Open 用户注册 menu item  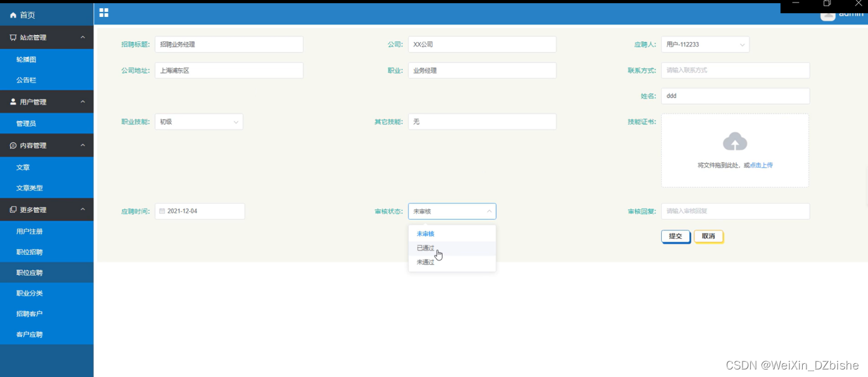(x=46, y=231)
